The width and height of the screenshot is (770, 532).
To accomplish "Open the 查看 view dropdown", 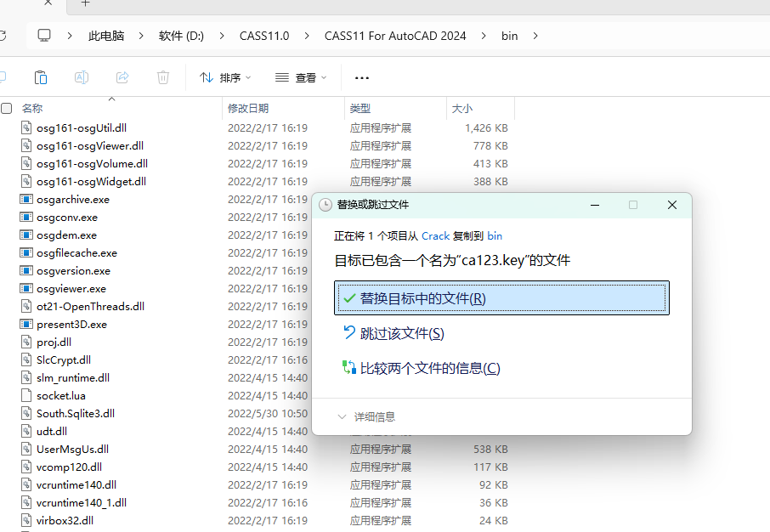I will point(301,78).
